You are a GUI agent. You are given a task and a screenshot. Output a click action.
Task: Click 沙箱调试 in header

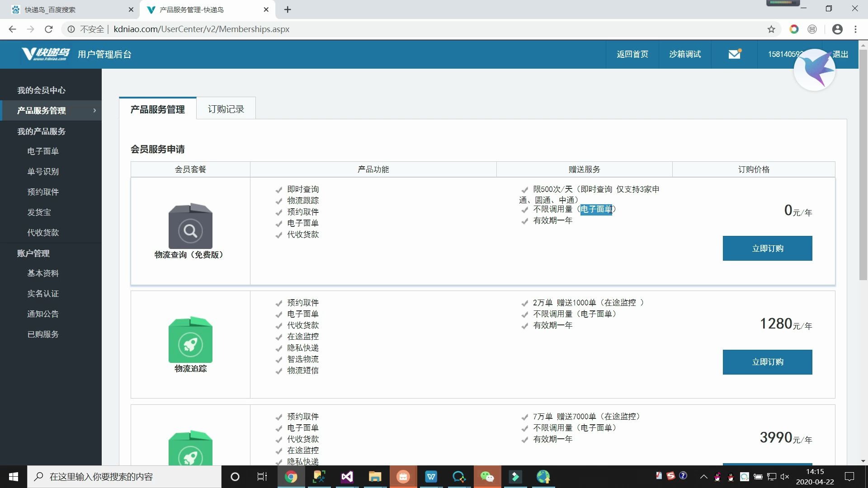point(685,54)
